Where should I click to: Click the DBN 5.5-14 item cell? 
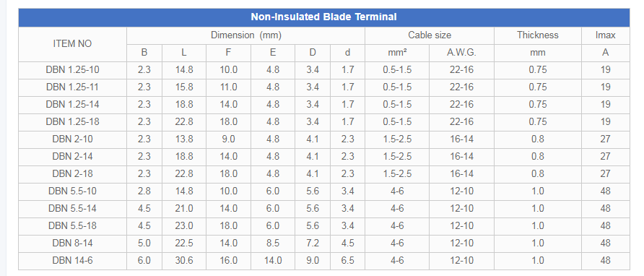[x=72, y=209]
